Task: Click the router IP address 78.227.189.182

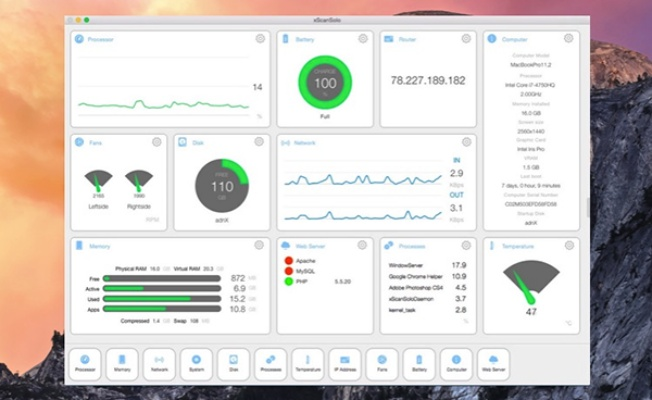Action: [x=428, y=80]
